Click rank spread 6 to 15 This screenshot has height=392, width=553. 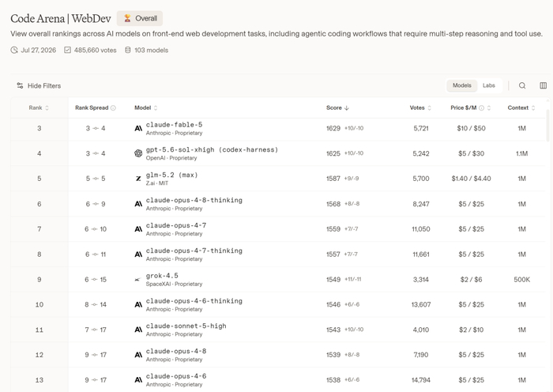[x=96, y=280]
